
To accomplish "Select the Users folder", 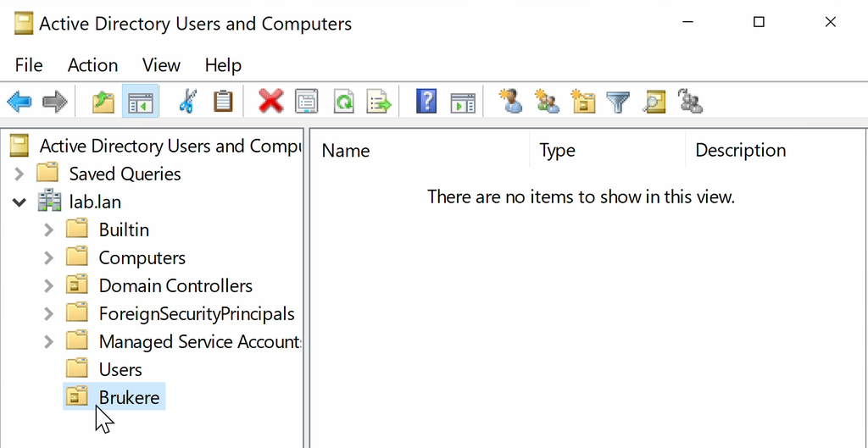I will coord(120,370).
